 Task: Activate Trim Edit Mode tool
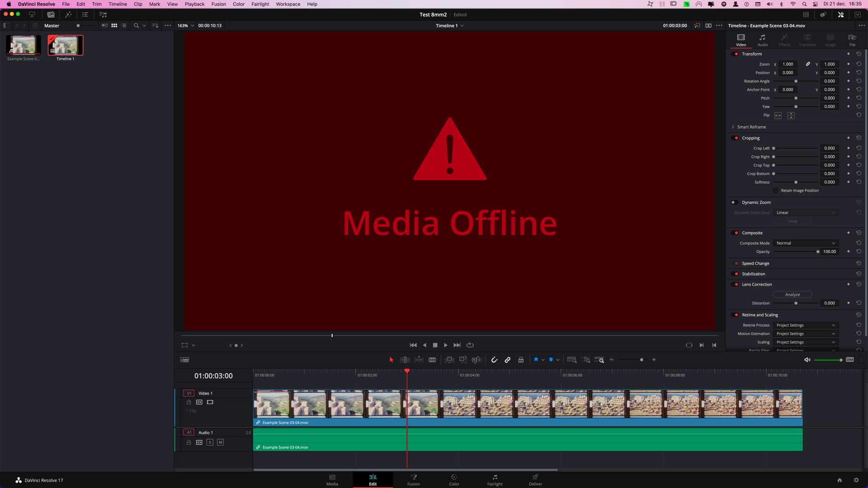405,360
